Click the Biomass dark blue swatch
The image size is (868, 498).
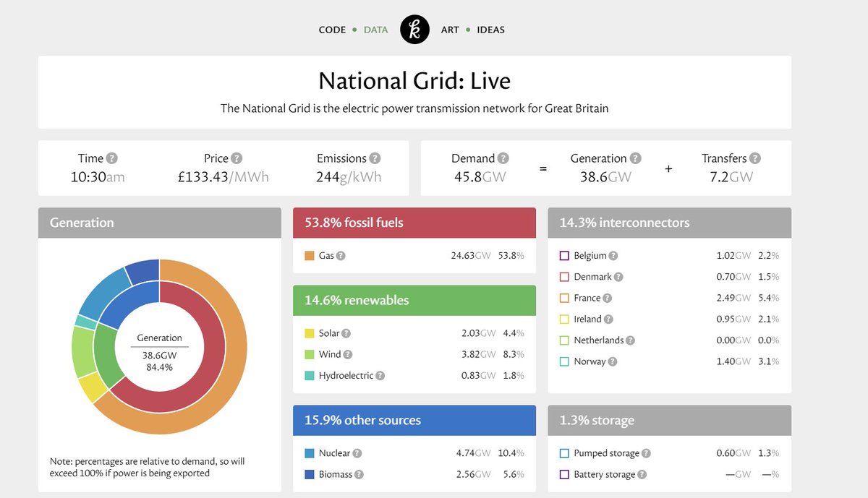click(310, 475)
